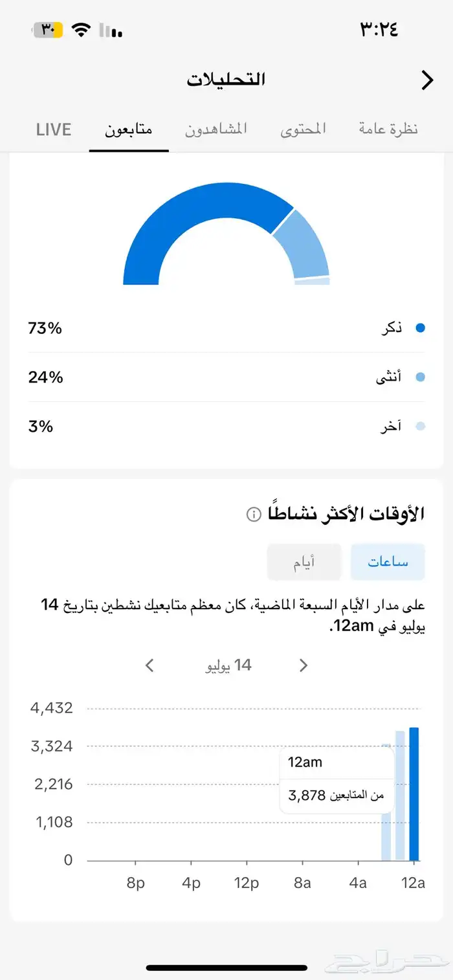Open the نظرة عامة tab
This screenshot has width=453, height=980.
pos(388,129)
